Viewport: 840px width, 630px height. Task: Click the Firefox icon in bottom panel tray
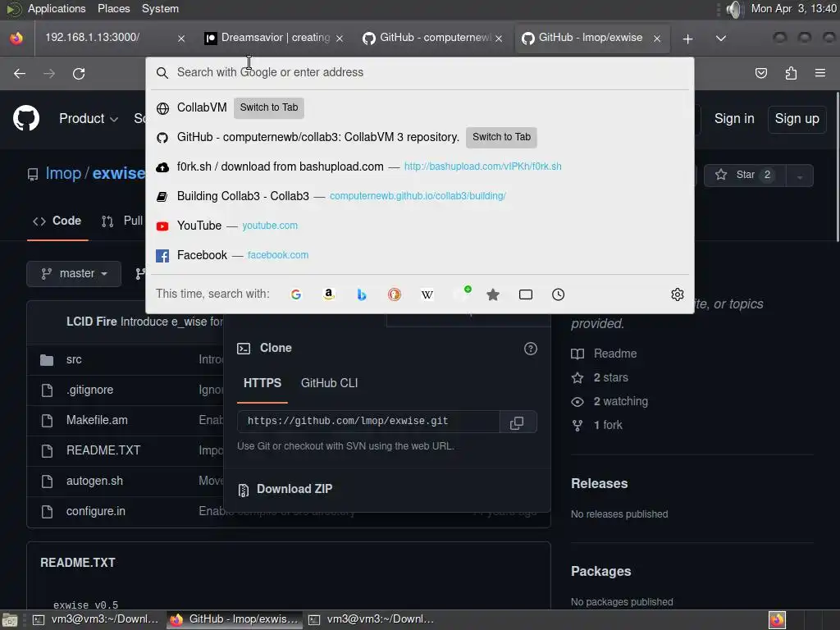tap(777, 620)
